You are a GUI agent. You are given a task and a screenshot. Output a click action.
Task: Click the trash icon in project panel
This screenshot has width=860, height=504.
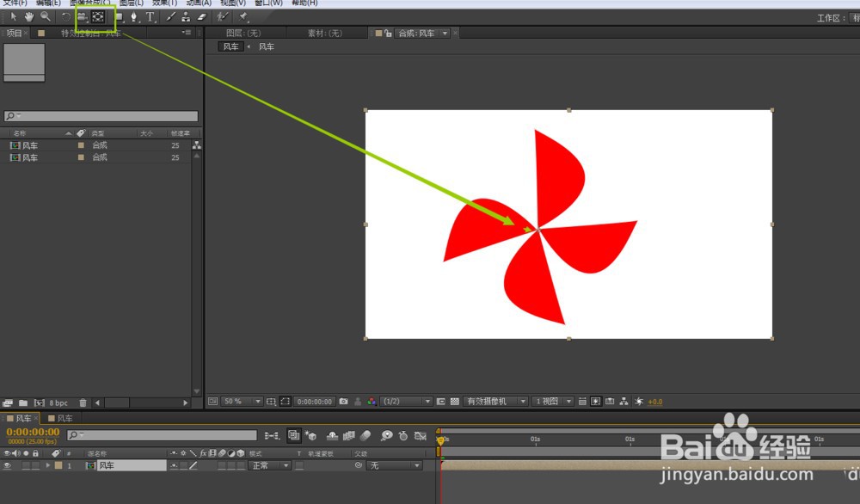click(83, 403)
